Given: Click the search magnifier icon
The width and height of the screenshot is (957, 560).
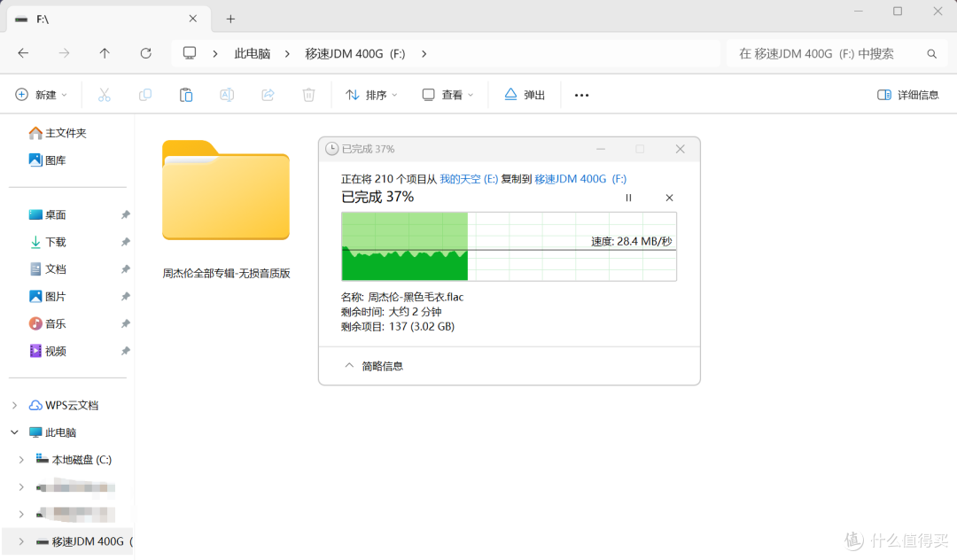Looking at the screenshot, I should 931,54.
